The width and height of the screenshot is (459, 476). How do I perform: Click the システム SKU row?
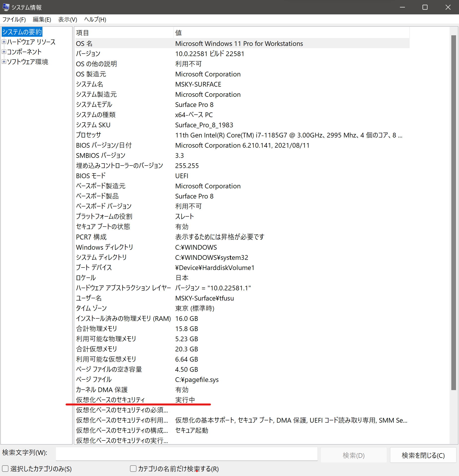[x=242, y=125]
